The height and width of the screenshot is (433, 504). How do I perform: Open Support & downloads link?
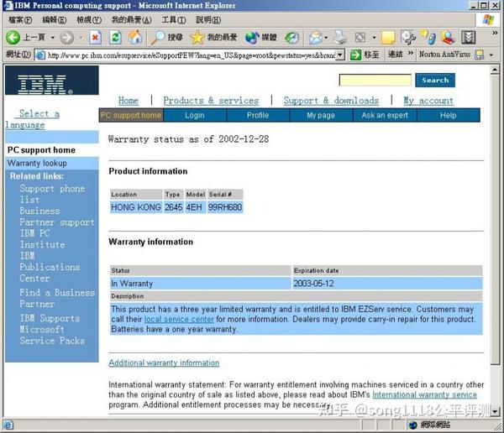[331, 101]
